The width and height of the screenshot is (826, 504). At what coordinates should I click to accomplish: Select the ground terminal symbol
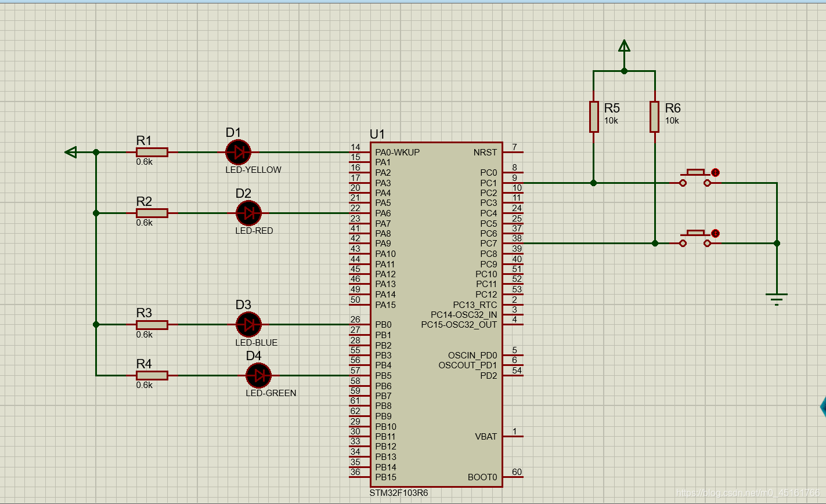[x=777, y=300]
